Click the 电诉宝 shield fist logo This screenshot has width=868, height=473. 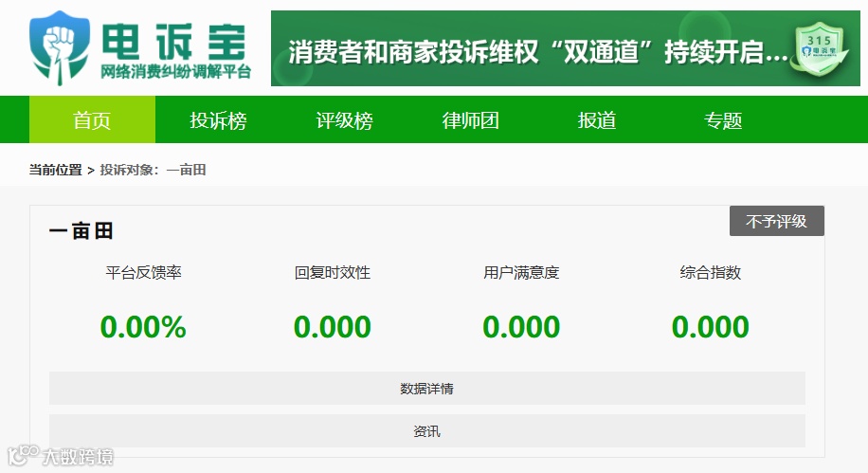[60, 47]
